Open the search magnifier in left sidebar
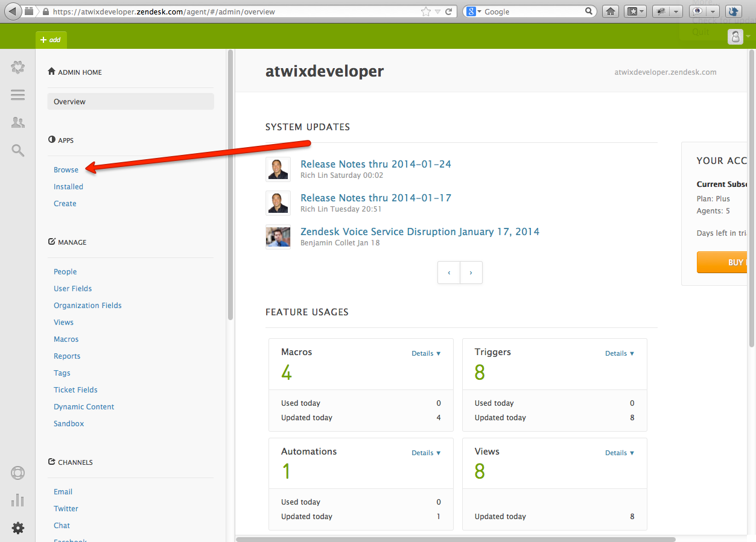Image resolution: width=756 pixels, height=542 pixels. coord(18,150)
